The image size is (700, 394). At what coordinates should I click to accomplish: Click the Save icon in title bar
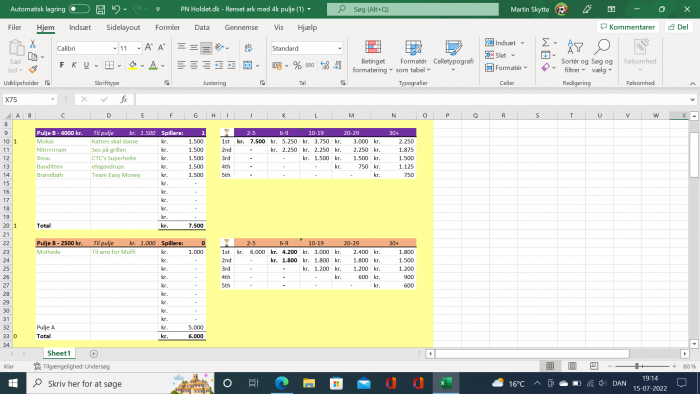(100, 9)
